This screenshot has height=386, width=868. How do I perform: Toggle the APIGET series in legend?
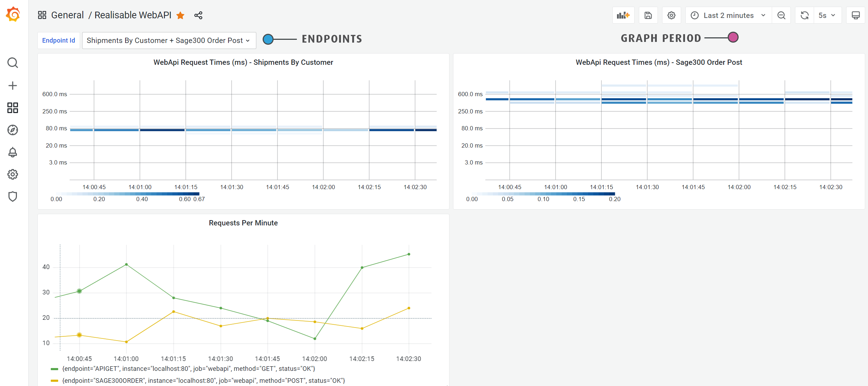(188, 369)
